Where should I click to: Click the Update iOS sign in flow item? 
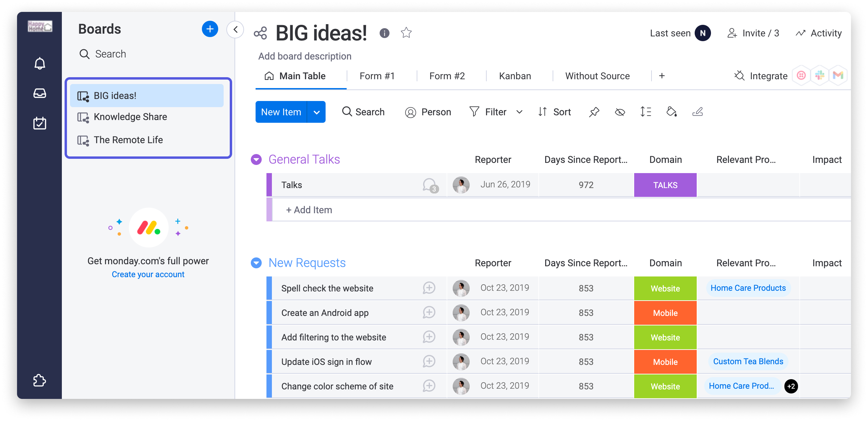(327, 362)
